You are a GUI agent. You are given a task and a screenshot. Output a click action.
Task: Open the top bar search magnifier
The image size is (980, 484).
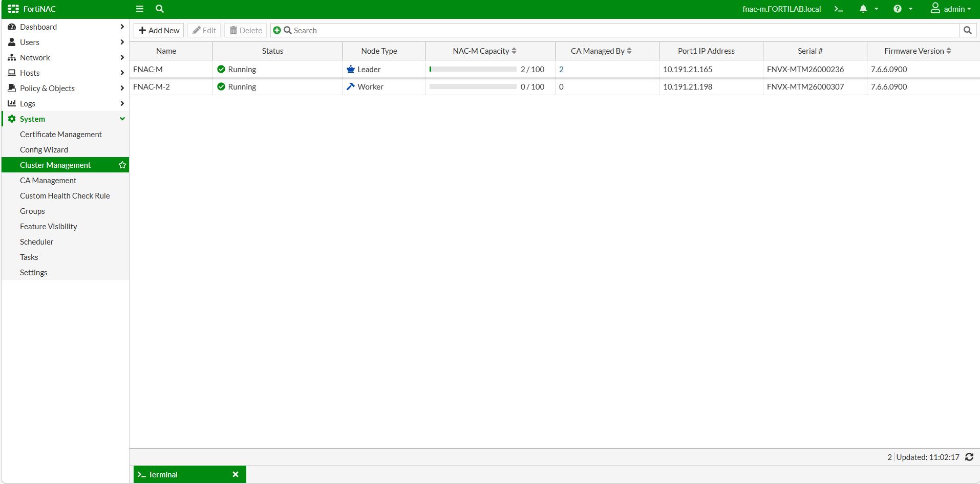coord(160,9)
